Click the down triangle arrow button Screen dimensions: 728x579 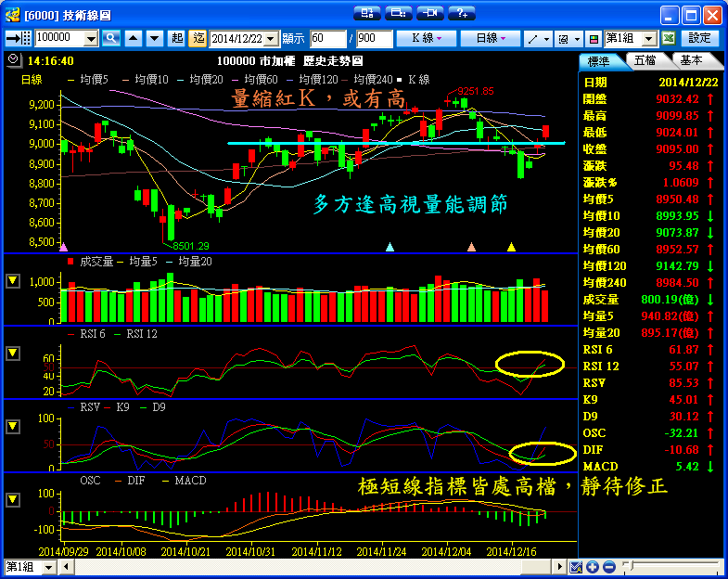point(153,38)
